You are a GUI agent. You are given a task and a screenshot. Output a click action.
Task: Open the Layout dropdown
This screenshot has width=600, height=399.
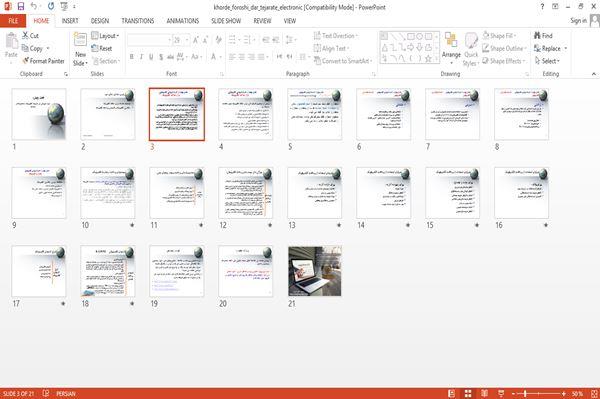pos(105,36)
